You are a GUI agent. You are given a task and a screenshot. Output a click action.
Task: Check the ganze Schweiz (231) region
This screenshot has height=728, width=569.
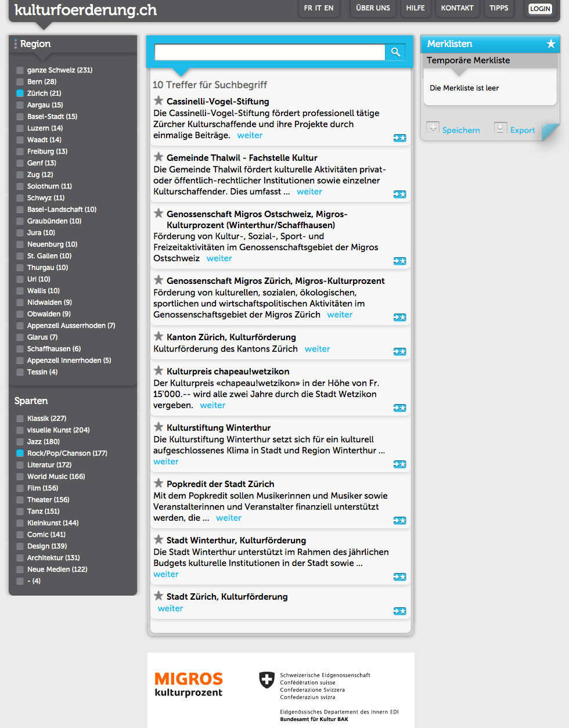20,70
